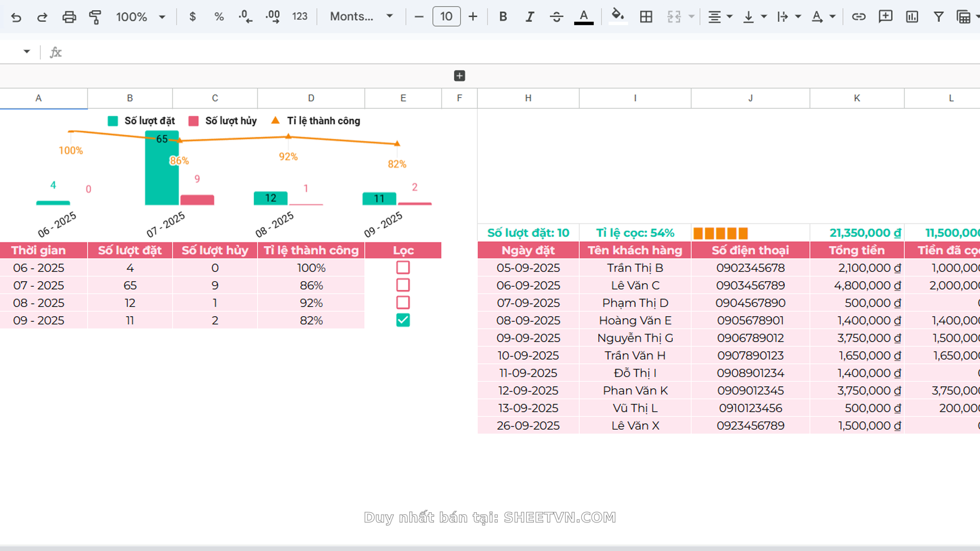
Task: Click the Undo arrow icon
Action: pyautogui.click(x=16, y=17)
